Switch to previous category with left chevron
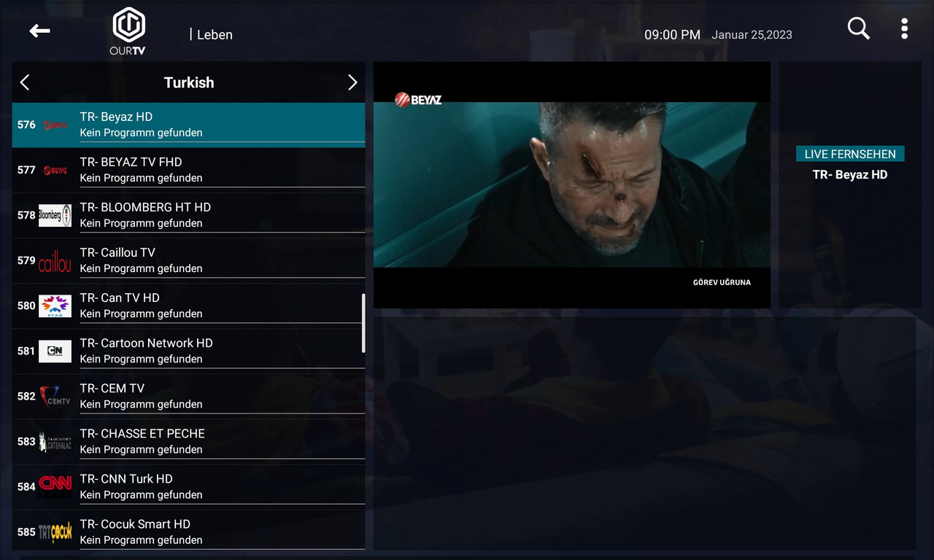Screen dimensions: 934x560 (x=25, y=82)
